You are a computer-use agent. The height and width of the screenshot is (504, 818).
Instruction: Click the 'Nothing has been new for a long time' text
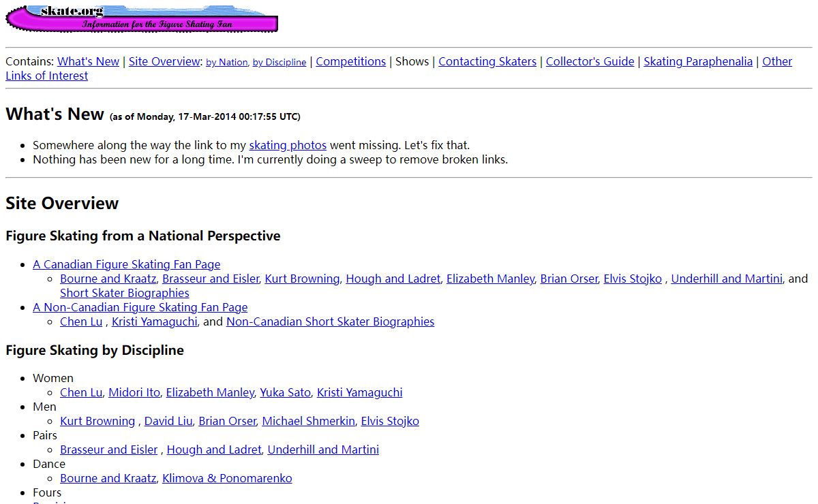134,159
